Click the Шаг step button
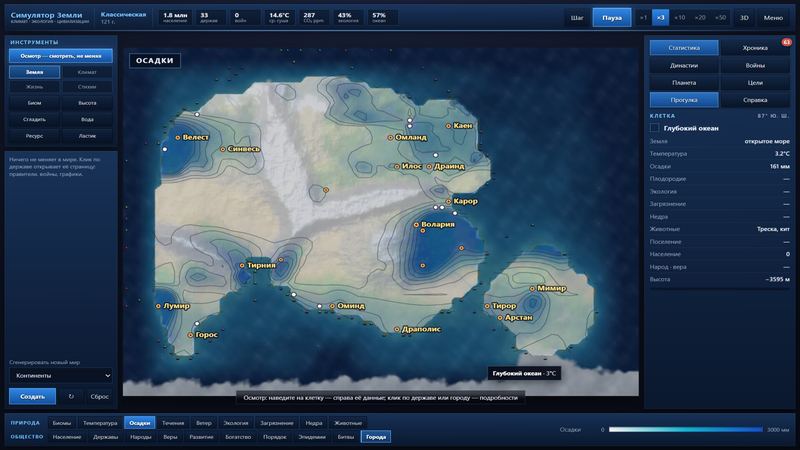This screenshot has width=800, height=450. (x=577, y=18)
